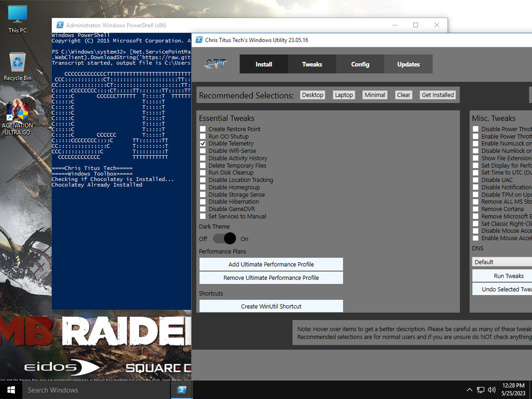Show hidden tray icons chevron
Viewport: 532px width, 399px height.
point(469,390)
